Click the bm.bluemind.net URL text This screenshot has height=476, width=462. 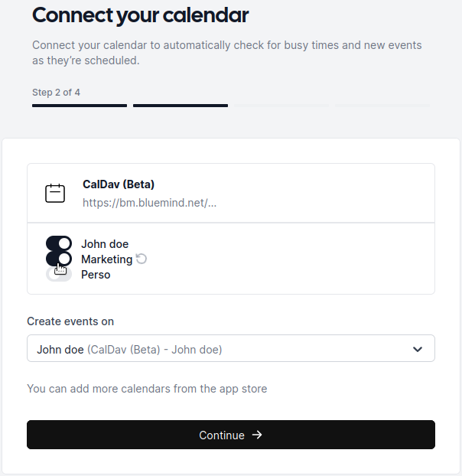(x=150, y=203)
